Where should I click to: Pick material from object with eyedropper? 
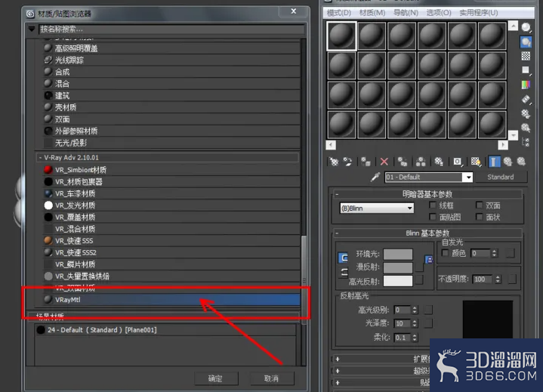[x=375, y=177]
